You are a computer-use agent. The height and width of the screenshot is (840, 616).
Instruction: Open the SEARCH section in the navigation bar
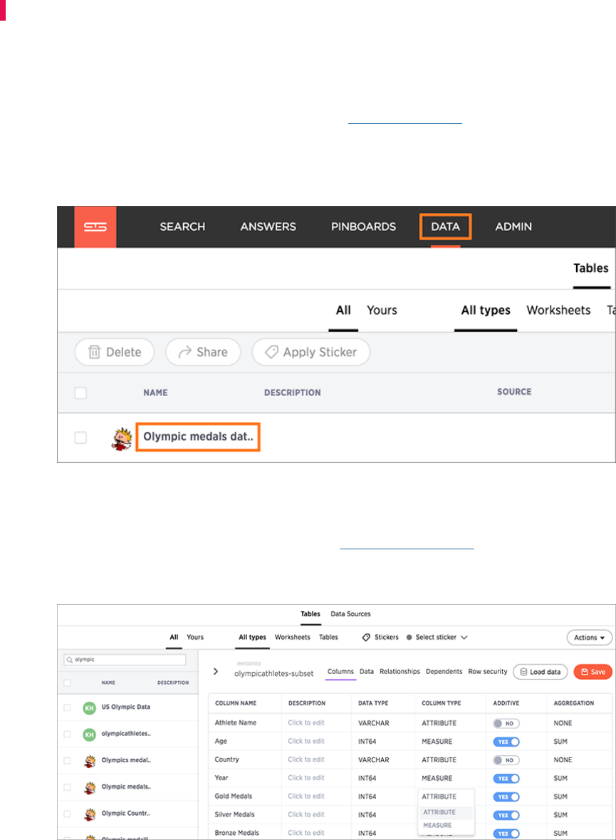coord(182,227)
